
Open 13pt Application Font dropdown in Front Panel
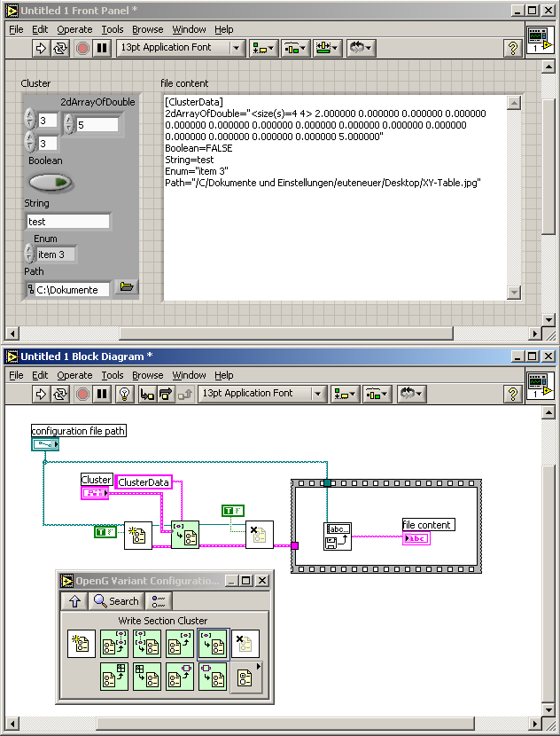(182, 48)
